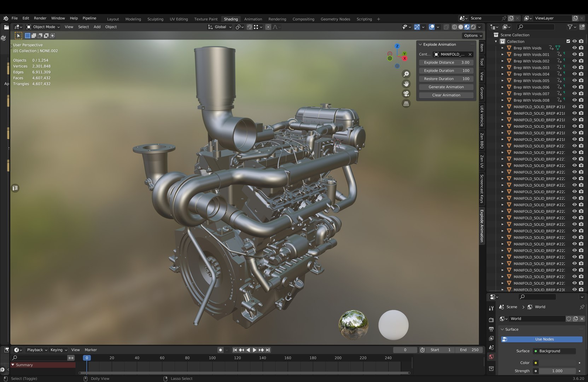
Task: Click Clear Animation button
Action: tap(446, 95)
